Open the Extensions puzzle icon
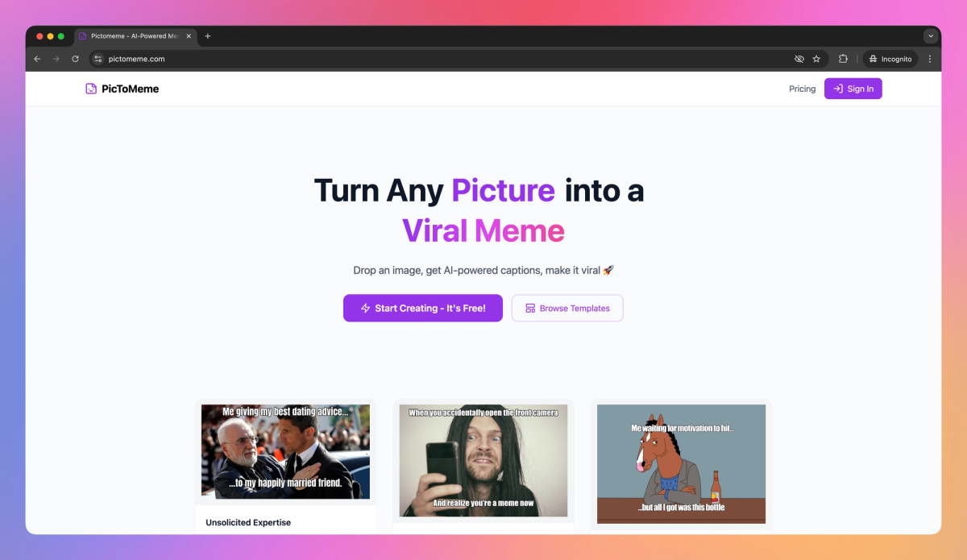 coord(844,59)
